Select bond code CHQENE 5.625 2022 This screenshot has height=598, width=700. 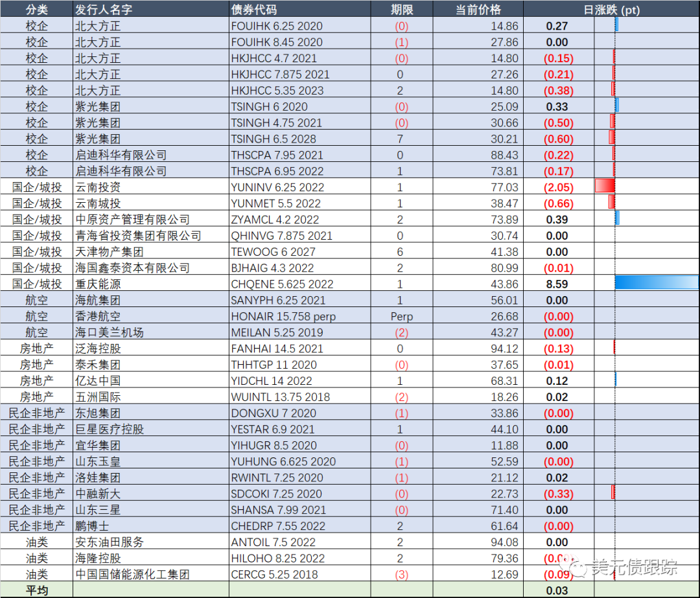coord(282,284)
